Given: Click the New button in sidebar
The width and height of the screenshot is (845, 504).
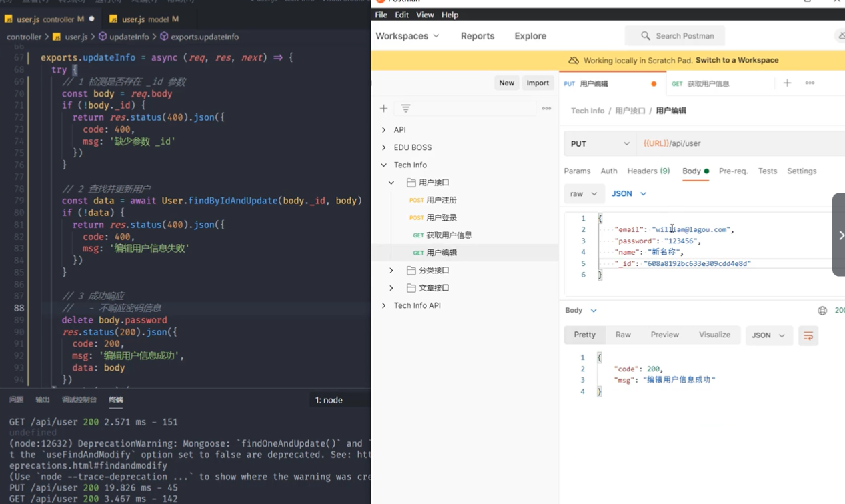Looking at the screenshot, I should point(507,83).
